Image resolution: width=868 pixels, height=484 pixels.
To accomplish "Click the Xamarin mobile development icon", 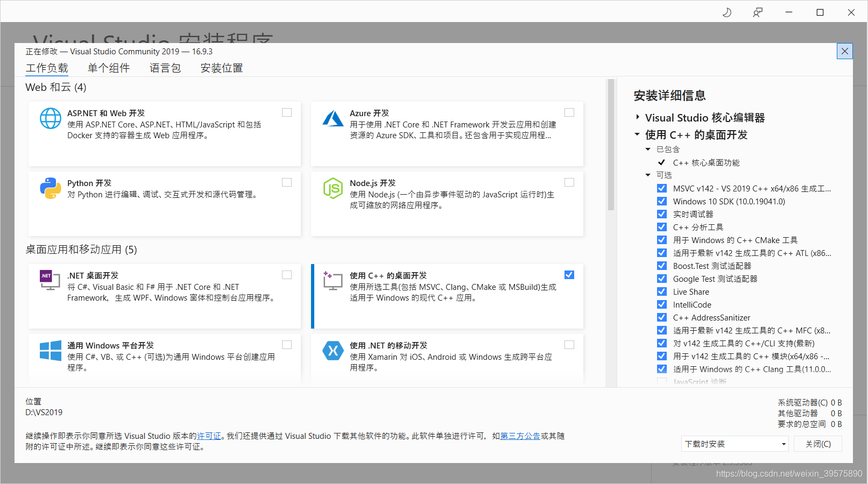I will pyautogui.click(x=333, y=351).
